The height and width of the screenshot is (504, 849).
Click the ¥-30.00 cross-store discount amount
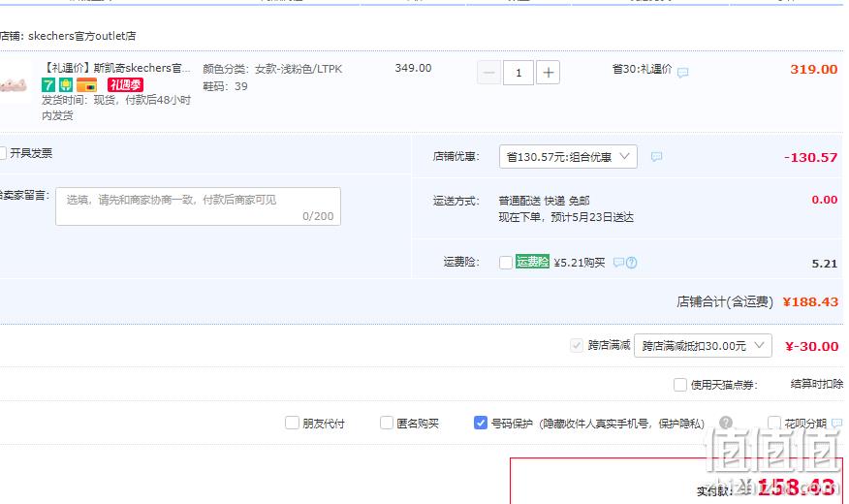(811, 346)
